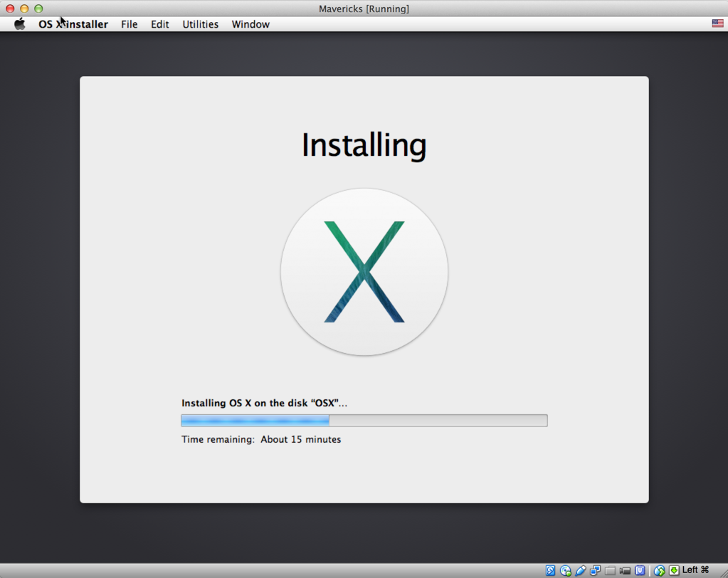728x578 pixels.
Task: Click the video capture camera icon
Action: point(625,571)
